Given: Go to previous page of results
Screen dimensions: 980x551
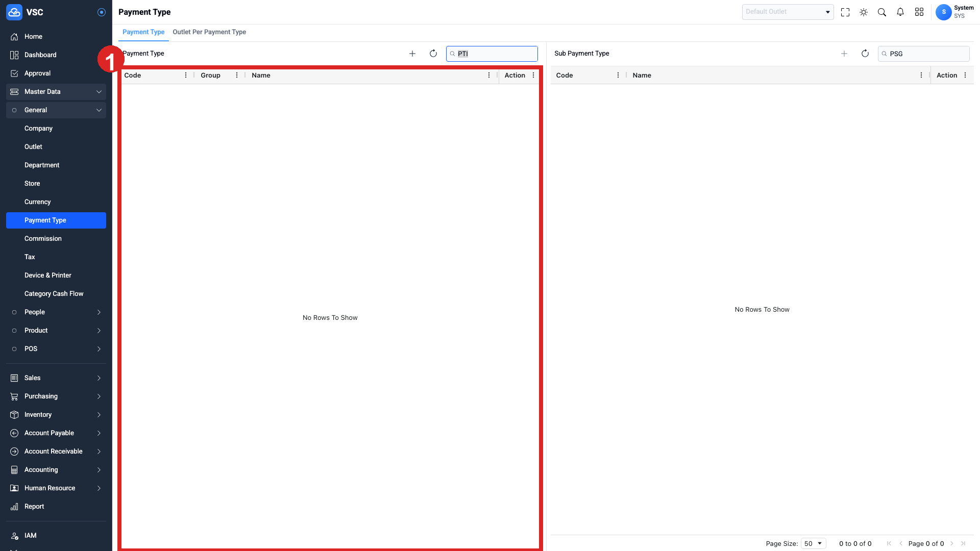Looking at the screenshot, I should (901, 543).
